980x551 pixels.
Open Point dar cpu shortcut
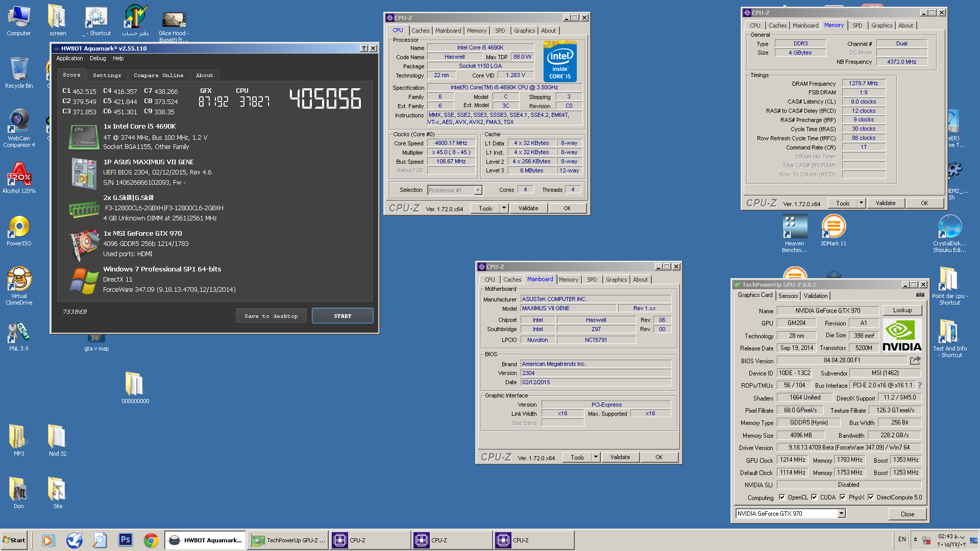coord(950,286)
